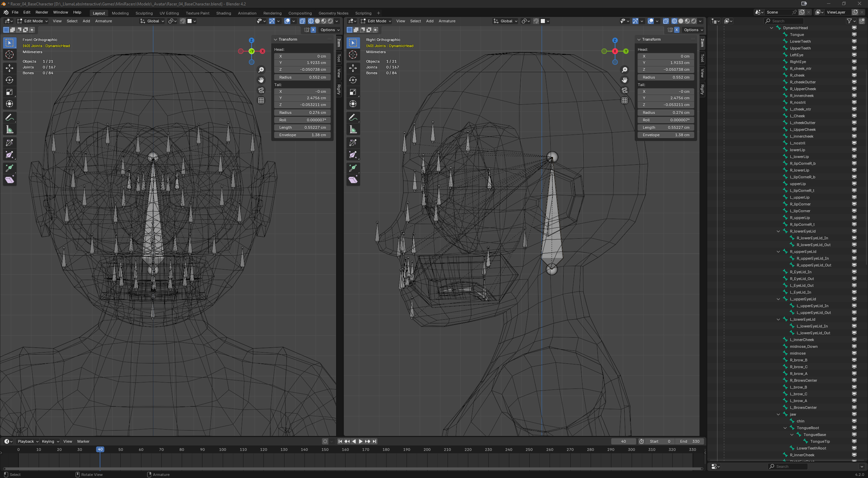Screen dimensions: 868x478
Task: Select the Measure tool in right viewport
Action: point(353,130)
